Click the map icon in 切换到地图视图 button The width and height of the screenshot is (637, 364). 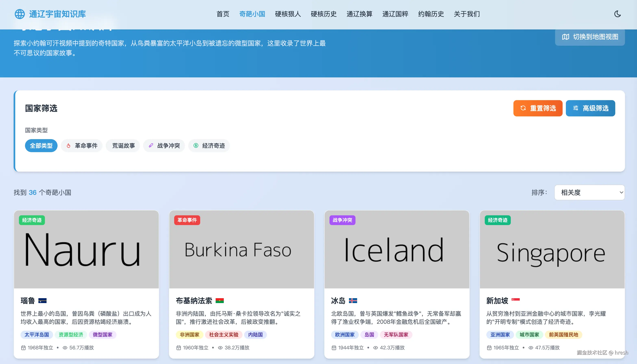566,37
